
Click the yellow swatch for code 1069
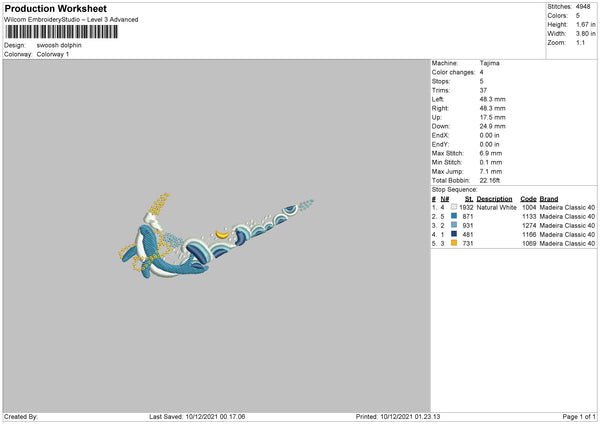(454, 243)
